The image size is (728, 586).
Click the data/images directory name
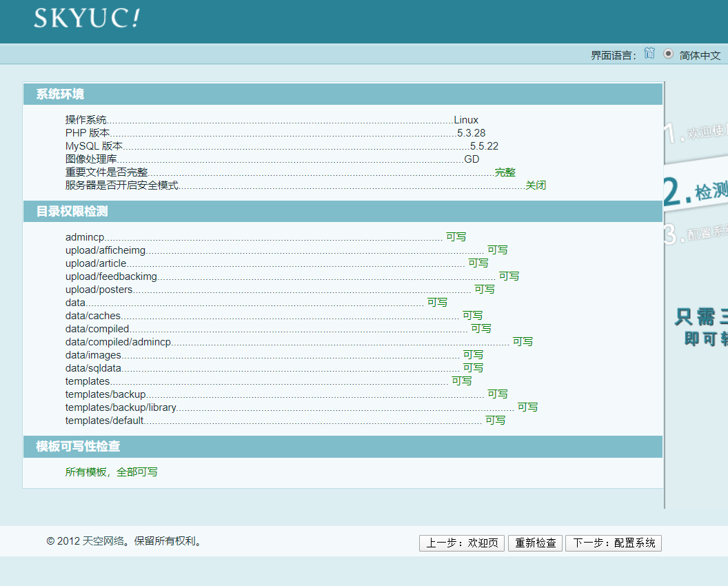coord(93,355)
